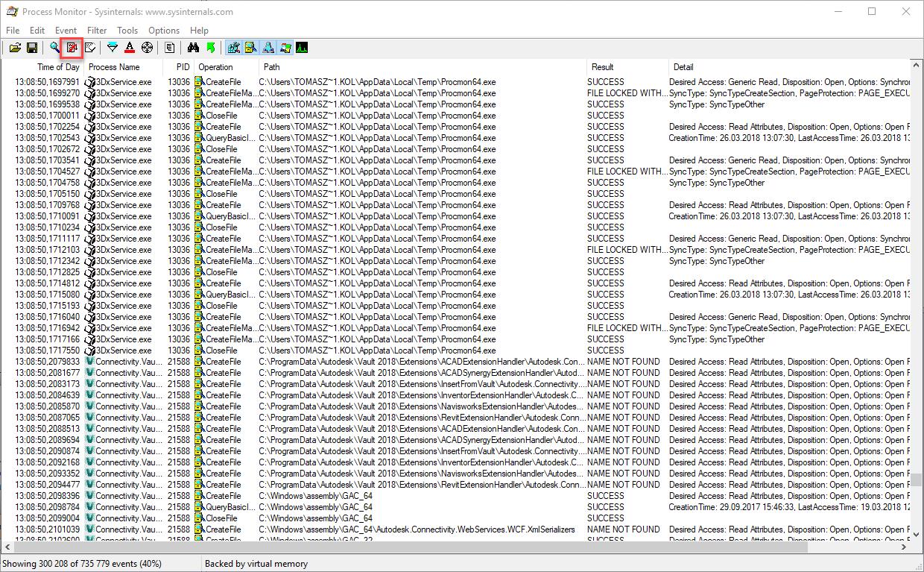Open a saved log with the Open icon
Viewport: 924px width, 572px height.
click(15, 48)
